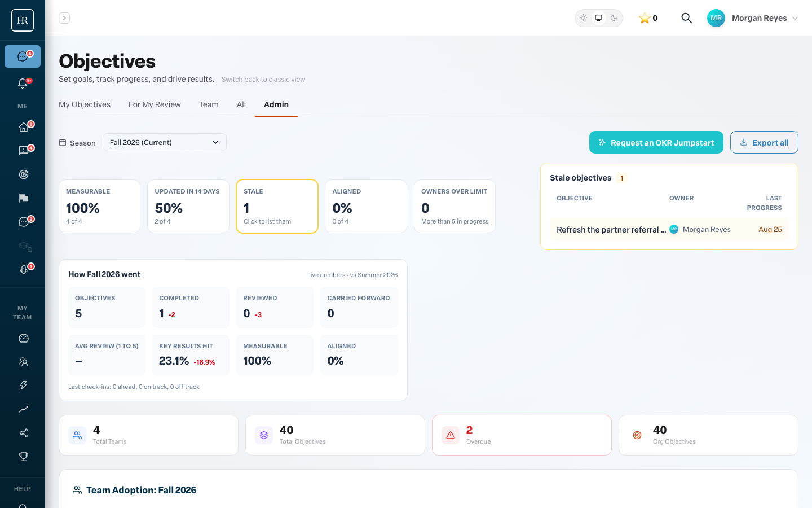Open the Season dropdown Fall 2026
Image resolution: width=812 pixels, height=508 pixels.
point(165,142)
